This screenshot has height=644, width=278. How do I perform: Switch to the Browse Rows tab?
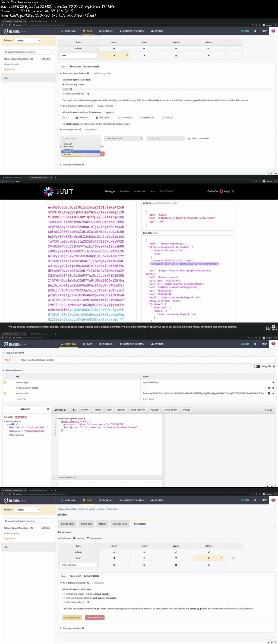(67, 524)
